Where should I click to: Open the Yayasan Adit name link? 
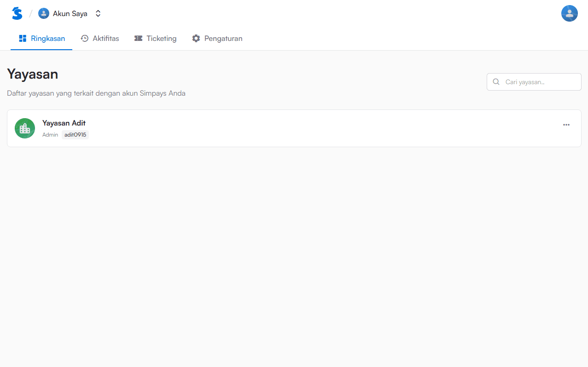tap(64, 123)
